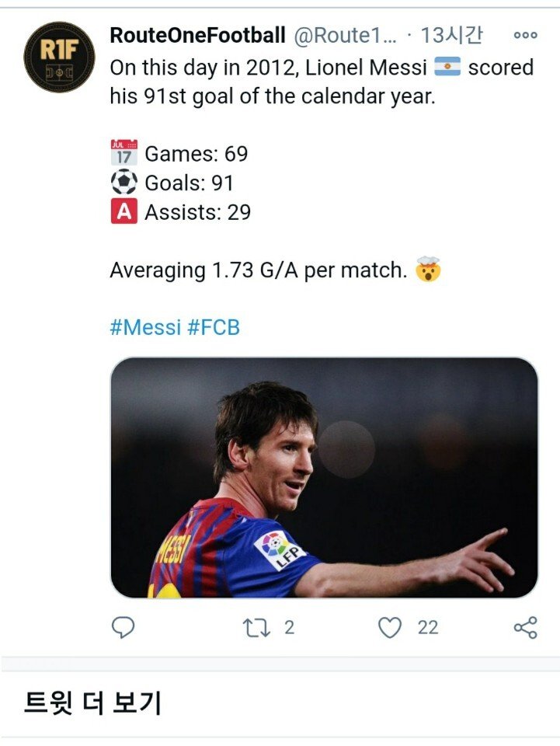The height and width of the screenshot is (746, 560).
Task: Open the R1F profile avatar
Action: [x=59, y=57]
